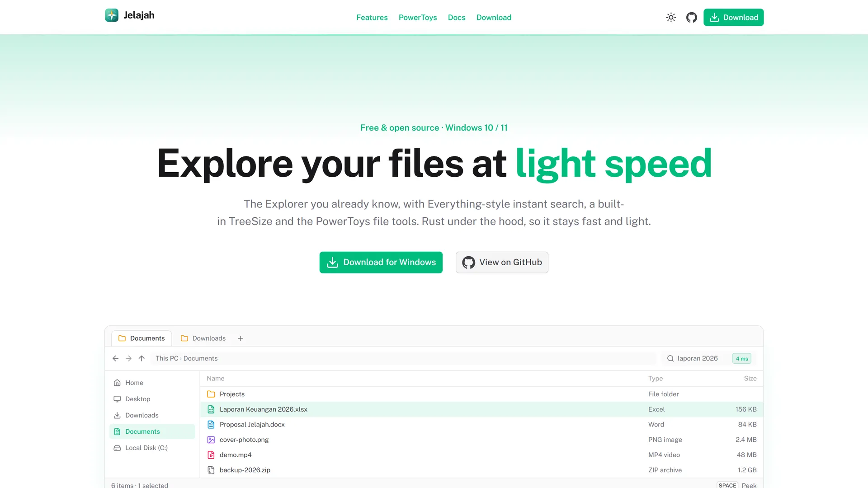Click the cover-photo.png image icon

[211, 440]
